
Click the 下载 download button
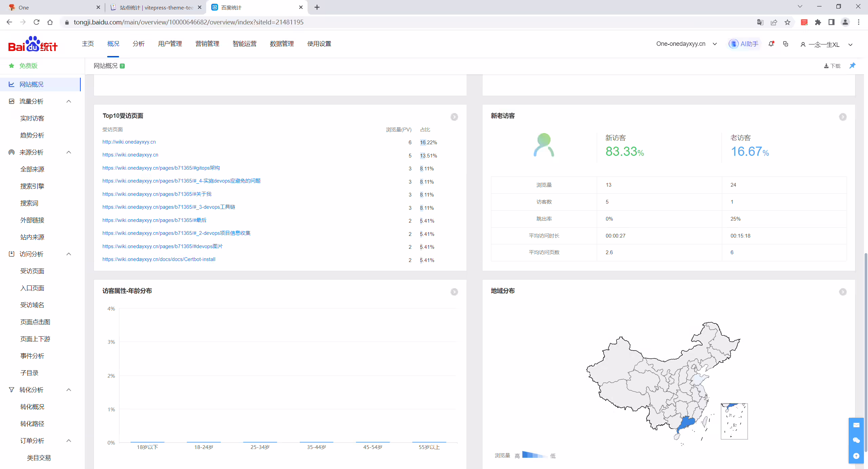pyautogui.click(x=832, y=66)
